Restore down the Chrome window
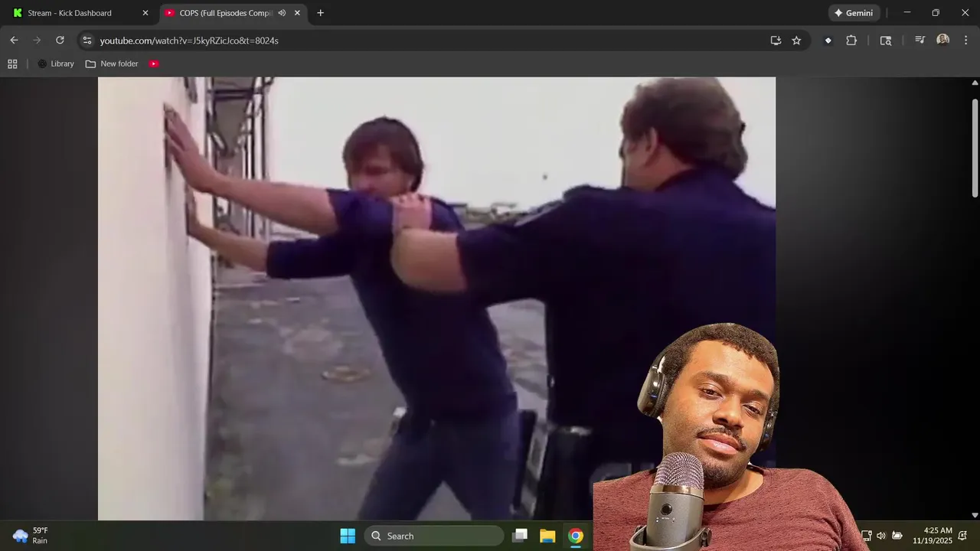Viewport: 980px width, 551px height. coord(936,13)
